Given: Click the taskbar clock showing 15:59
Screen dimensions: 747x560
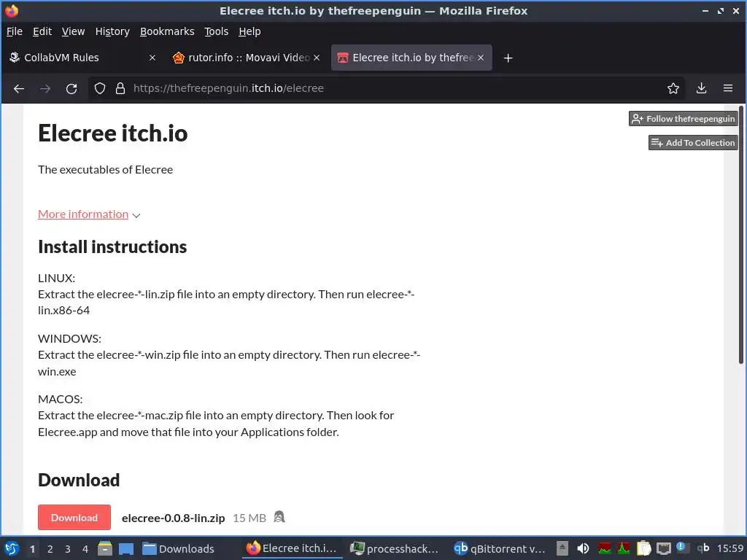Looking at the screenshot, I should point(729,548).
